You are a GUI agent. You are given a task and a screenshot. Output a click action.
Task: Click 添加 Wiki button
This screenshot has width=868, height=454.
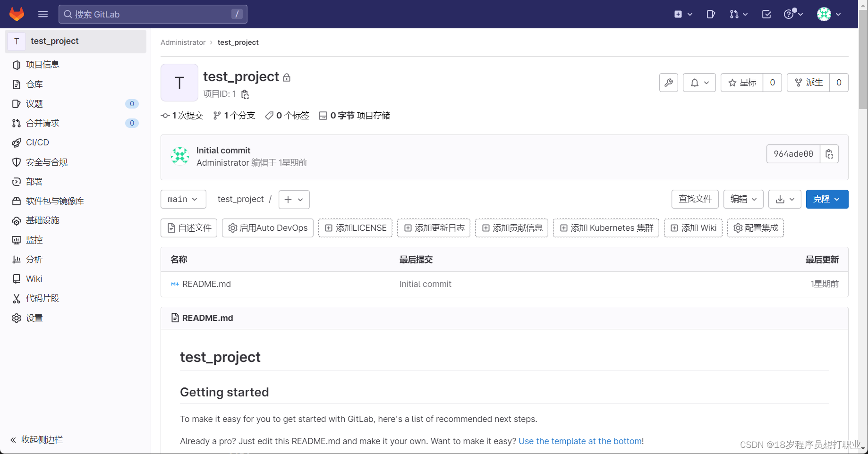click(x=693, y=228)
